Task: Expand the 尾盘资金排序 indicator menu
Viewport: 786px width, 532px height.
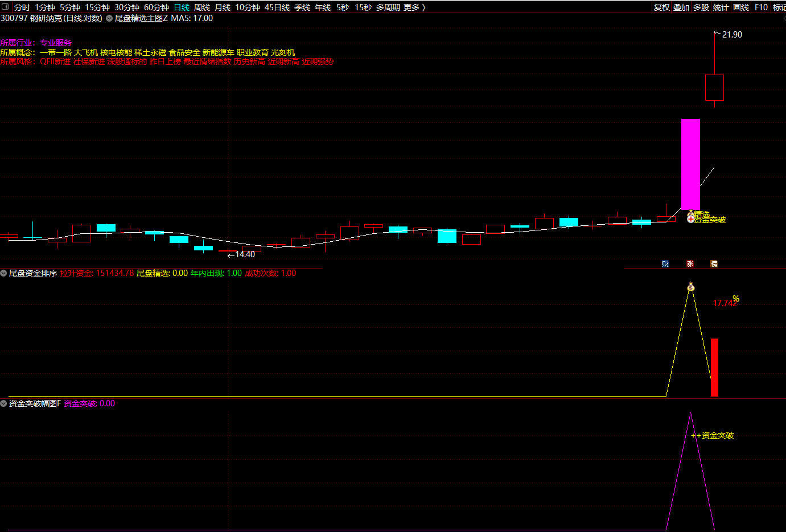Action: pos(4,273)
